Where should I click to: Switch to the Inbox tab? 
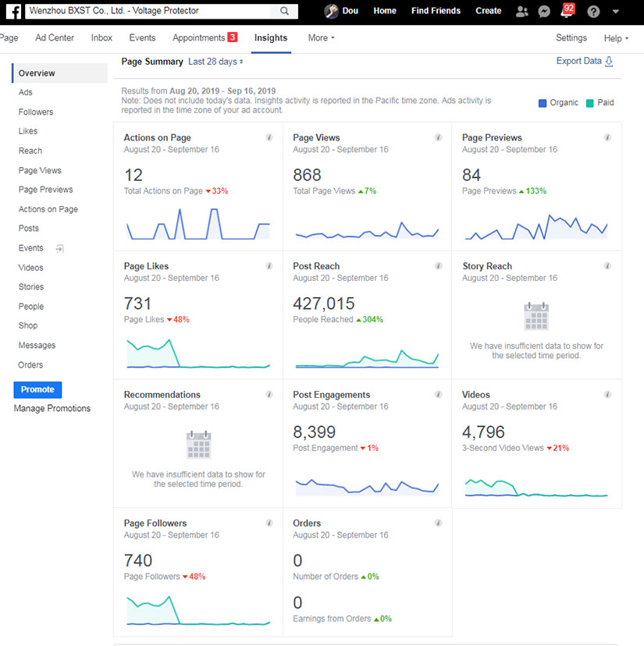[101, 38]
